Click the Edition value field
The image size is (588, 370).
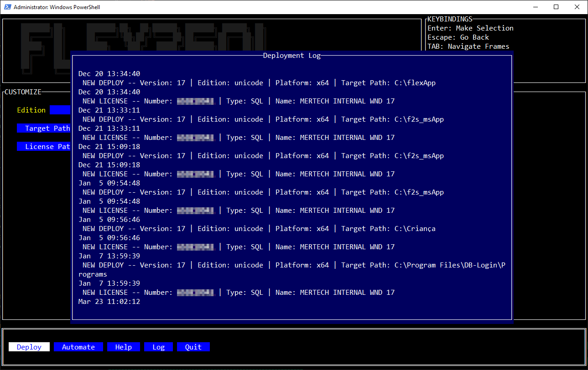tap(60, 110)
